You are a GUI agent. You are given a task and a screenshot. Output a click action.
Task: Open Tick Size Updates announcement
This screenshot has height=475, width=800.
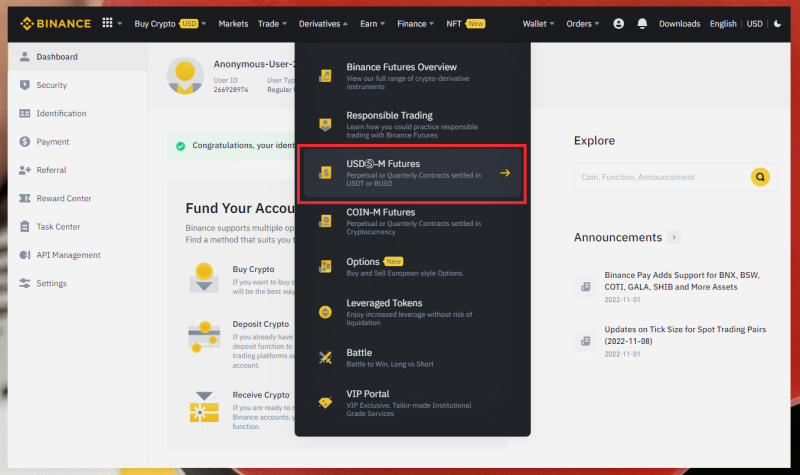(x=685, y=335)
